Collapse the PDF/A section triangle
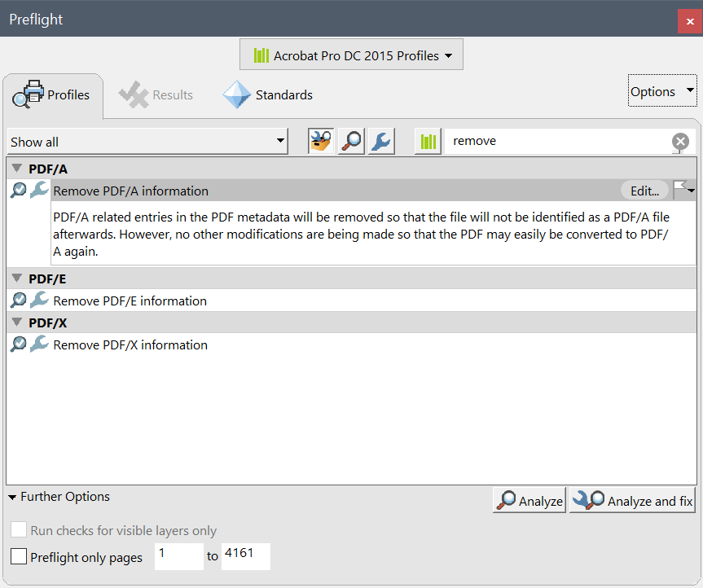 pos(15,169)
